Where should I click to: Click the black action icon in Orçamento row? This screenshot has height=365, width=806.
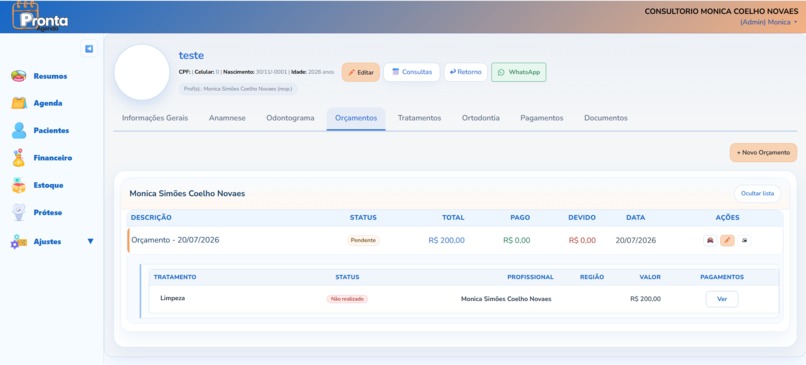(x=744, y=240)
